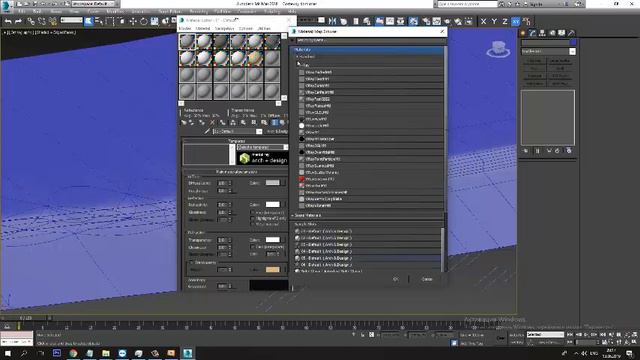Viewport: 640px width, 360px height.
Task: Click Pin Stack under modifier stack
Action: coord(526,151)
